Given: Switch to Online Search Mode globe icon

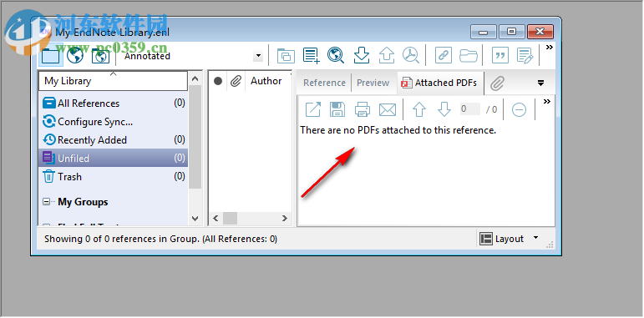Looking at the screenshot, I should (x=75, y=55).
